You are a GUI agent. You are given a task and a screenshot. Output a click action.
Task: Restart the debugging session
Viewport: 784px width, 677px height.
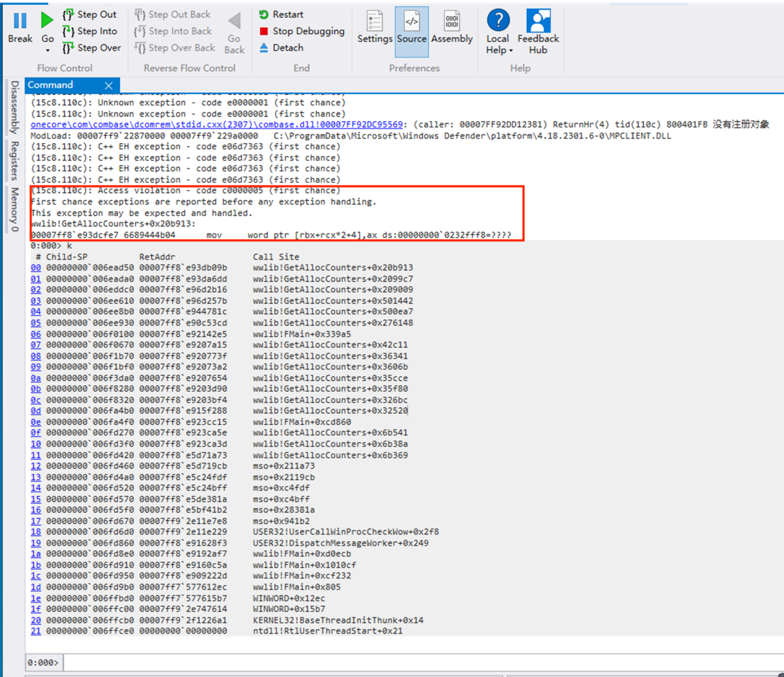(x=281, y=14)
